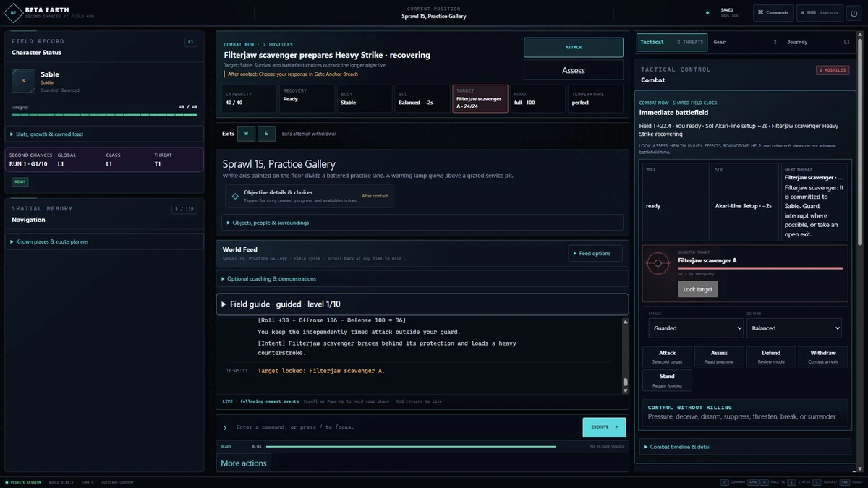Image resolution: width=868 pixels, height=488 pixels.
Task: Click the PRIVATE SESSION status indicator
Action: click(x=23, y=482)
